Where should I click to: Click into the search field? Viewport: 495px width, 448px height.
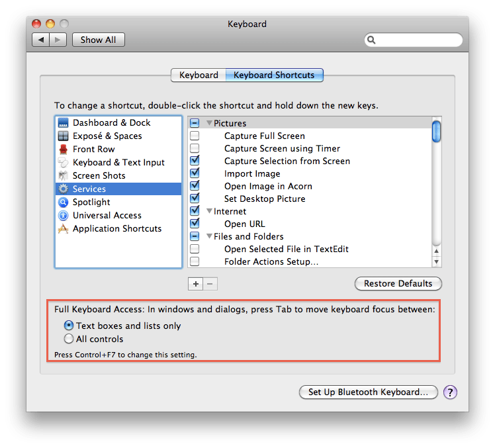(x=414, y=40)
